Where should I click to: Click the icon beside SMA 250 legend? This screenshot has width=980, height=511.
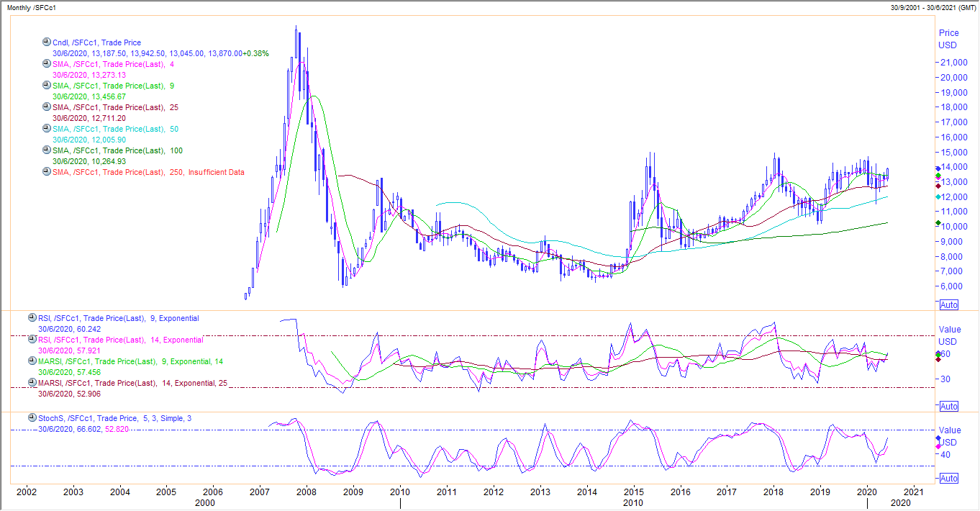click(47, 172)
